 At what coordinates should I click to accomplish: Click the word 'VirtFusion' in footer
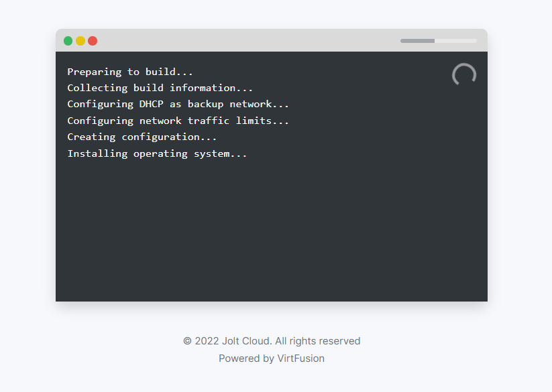[x=300, y=358]
